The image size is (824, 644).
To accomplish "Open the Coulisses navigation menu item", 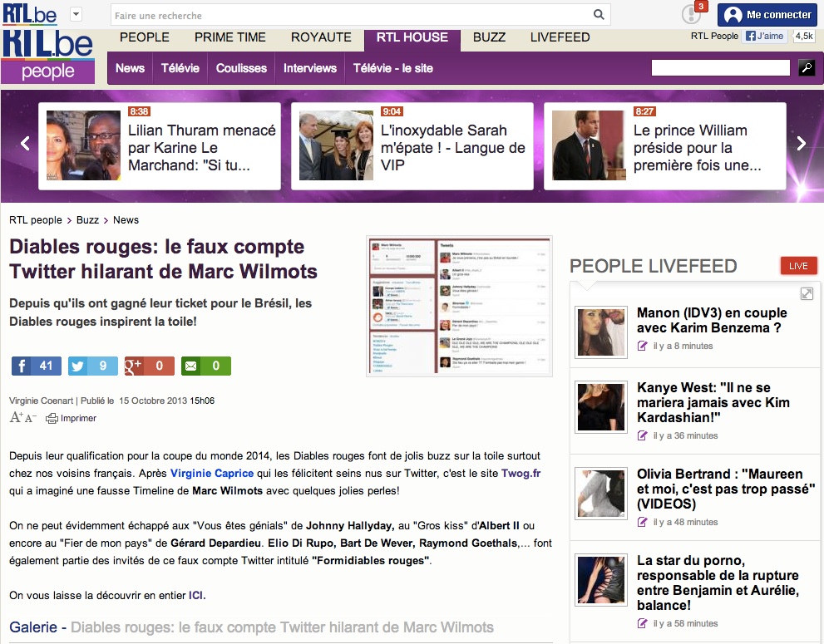I will pyautogui.click(x=240, y=68).
